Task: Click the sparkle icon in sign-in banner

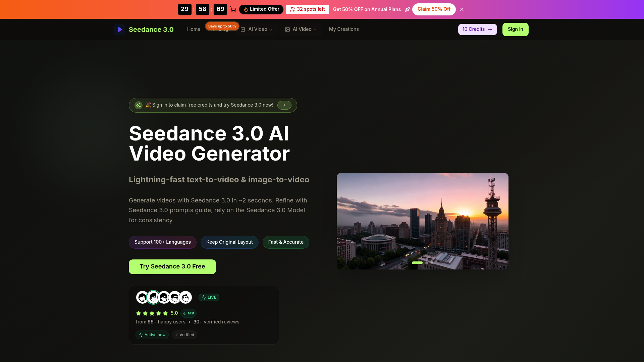Action: pos(139,105)
